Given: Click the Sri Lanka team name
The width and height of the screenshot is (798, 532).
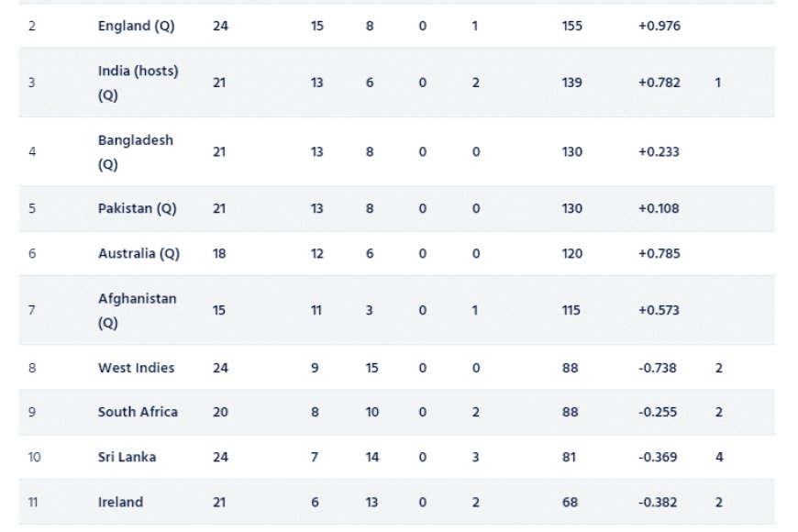Looking at the screenshot, I should point(127,457).
